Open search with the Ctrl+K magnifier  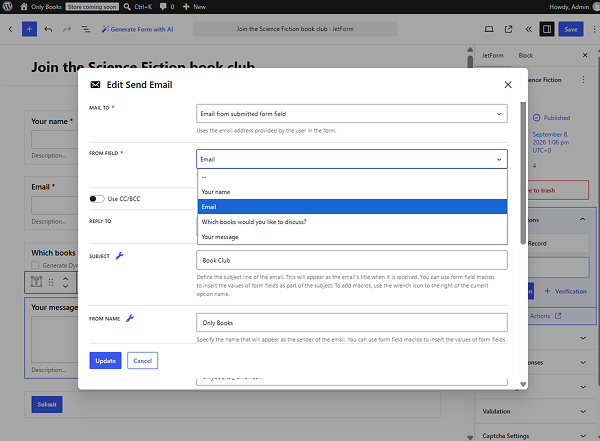[x=138, y=7]
